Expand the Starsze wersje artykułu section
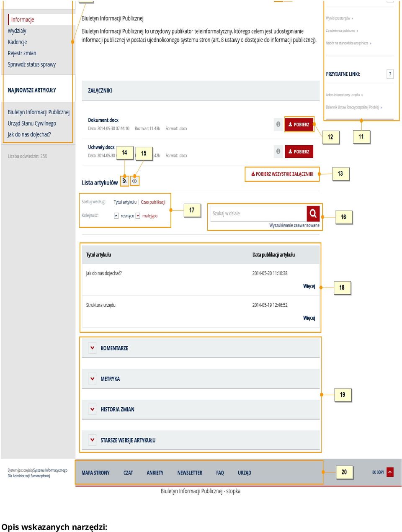The height and width of the screenshot is (532, 402). [92, 440]
